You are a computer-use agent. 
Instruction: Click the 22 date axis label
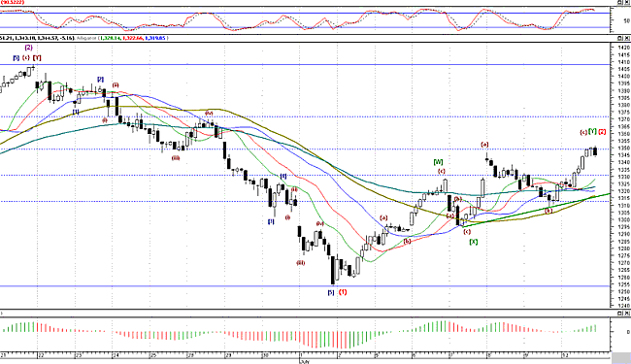coord(40,356)
